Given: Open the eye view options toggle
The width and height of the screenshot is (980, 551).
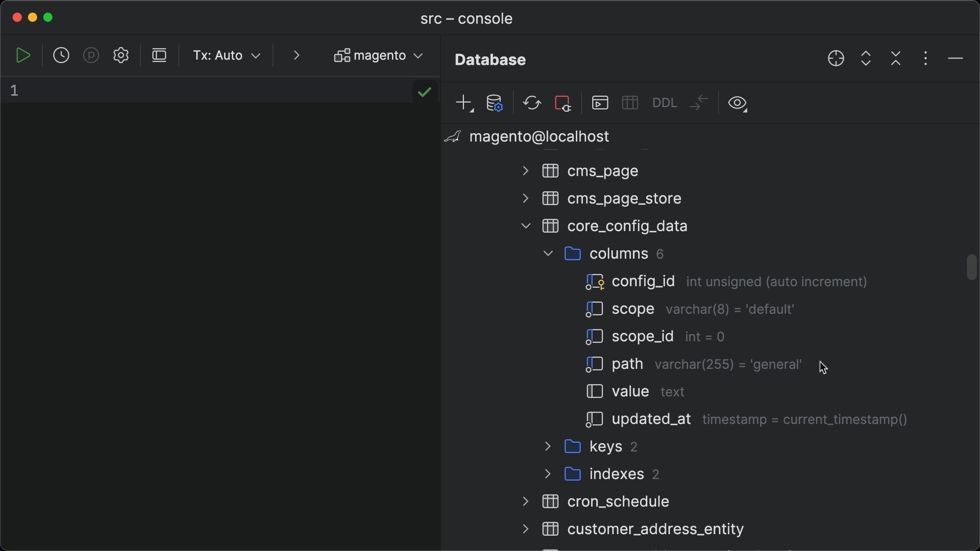Looking at the screenshot, I should click(738, 103).
